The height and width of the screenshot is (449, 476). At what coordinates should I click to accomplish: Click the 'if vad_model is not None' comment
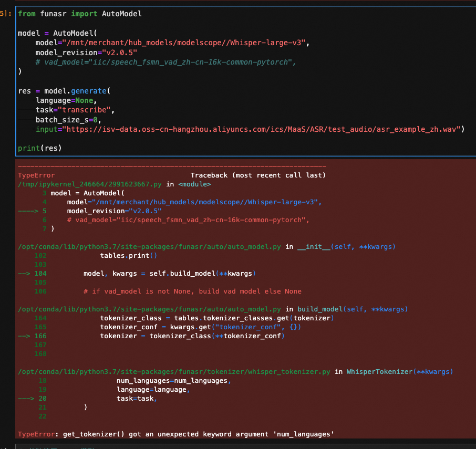192,291
